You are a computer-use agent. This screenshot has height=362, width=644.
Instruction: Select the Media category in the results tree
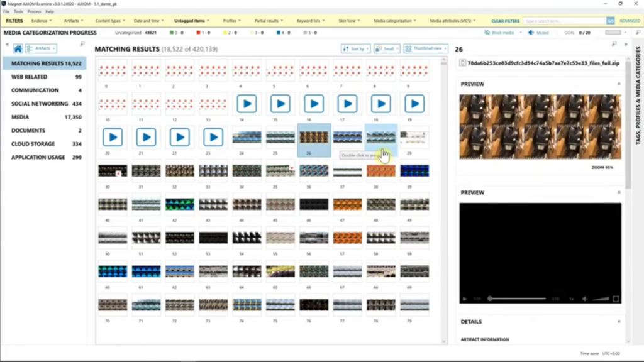[20, 116]
